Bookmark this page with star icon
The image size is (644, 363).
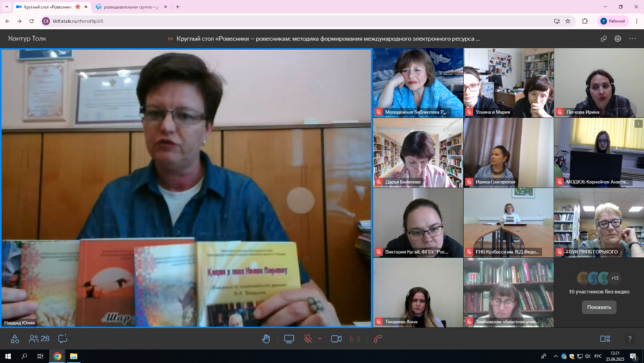point(568,21)
